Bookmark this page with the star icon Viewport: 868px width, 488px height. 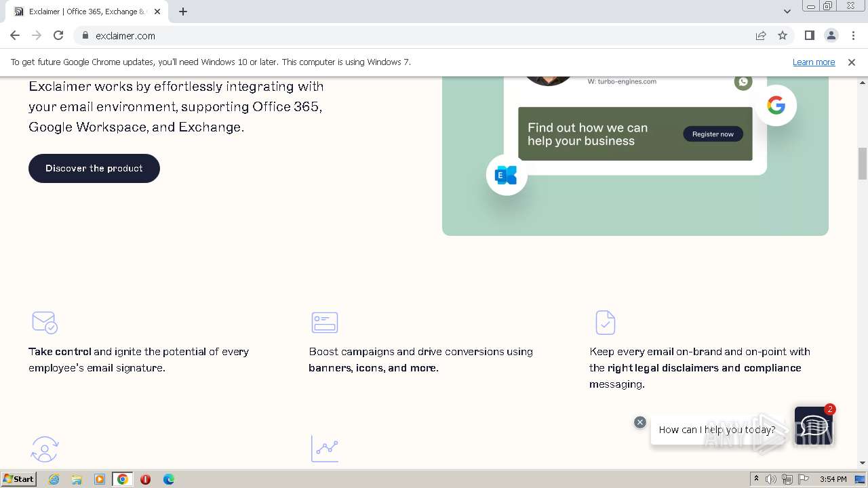coord(783,35)
